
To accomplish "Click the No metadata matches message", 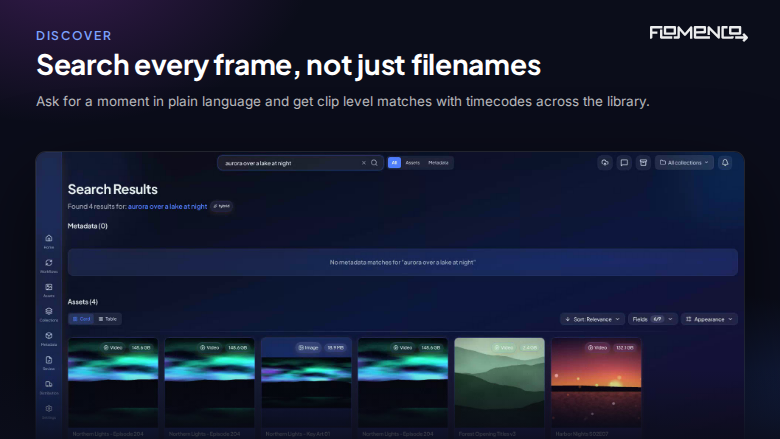I will click(402, 263).
